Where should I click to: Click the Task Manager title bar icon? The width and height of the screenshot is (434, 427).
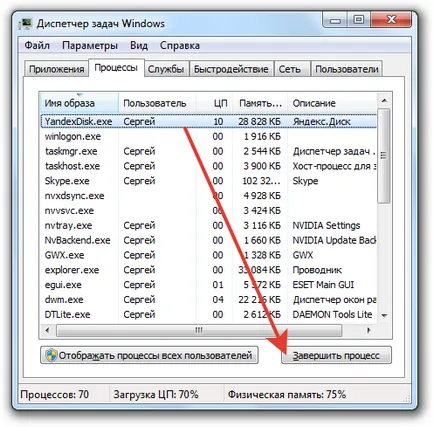[x=26, y=24]
